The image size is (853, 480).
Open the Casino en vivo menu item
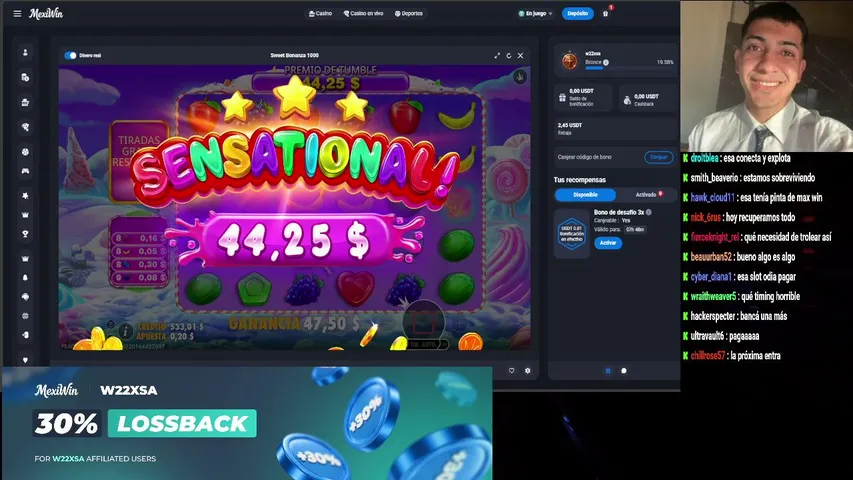(363, 14)
